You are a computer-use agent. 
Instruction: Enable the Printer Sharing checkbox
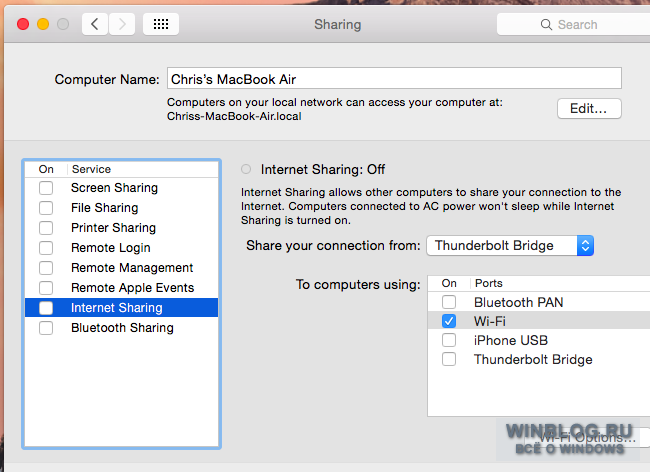46,228
